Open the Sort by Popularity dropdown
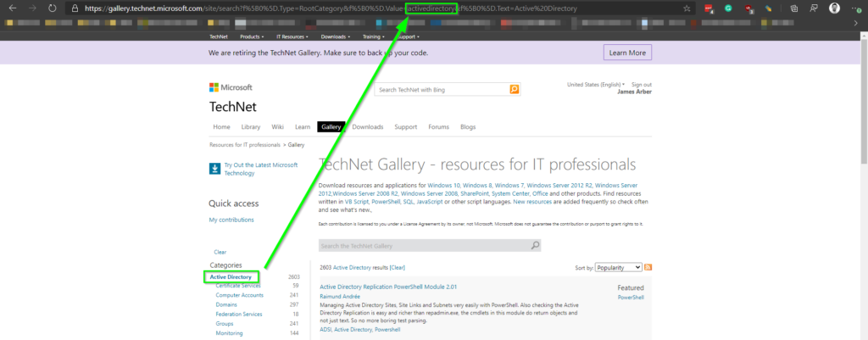 coord(619,267)
